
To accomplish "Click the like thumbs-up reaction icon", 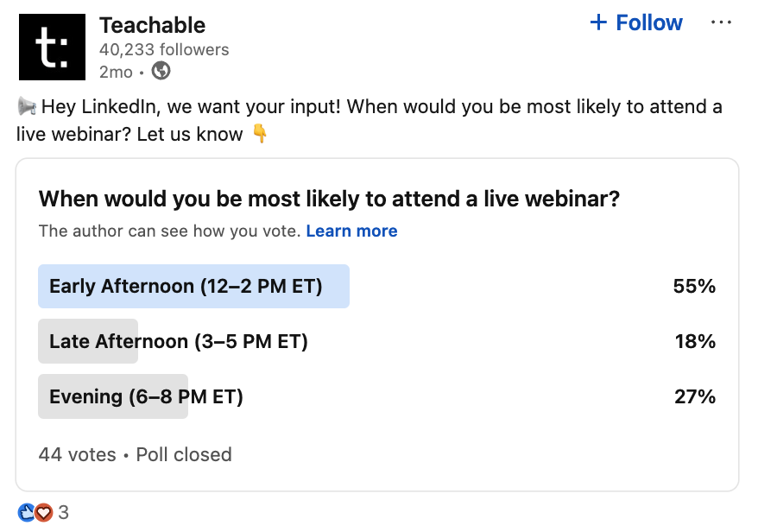I will tap(26, 512).
